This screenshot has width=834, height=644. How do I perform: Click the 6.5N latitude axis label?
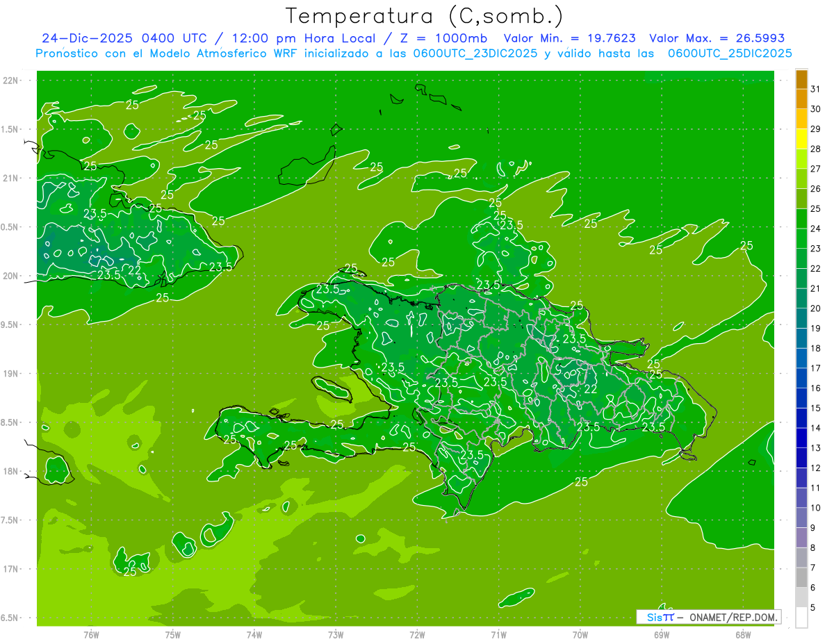coord(10,618)
